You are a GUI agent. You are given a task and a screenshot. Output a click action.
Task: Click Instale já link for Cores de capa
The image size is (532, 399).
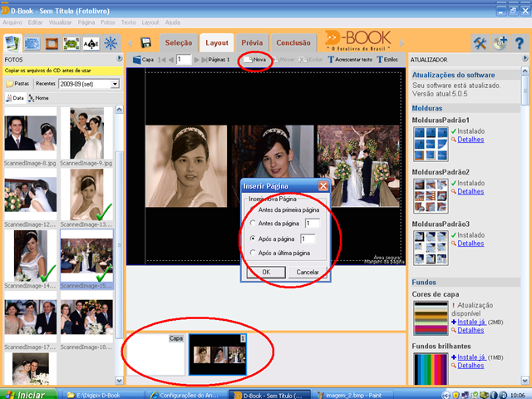click(x=471, y=322)
